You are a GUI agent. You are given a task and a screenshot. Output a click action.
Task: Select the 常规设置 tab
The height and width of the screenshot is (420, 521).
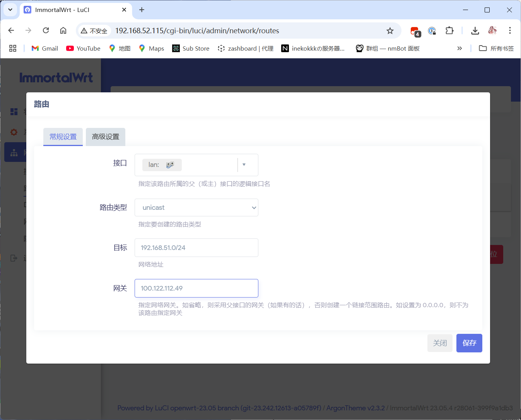pyautogui.click(x=63, y=137)
